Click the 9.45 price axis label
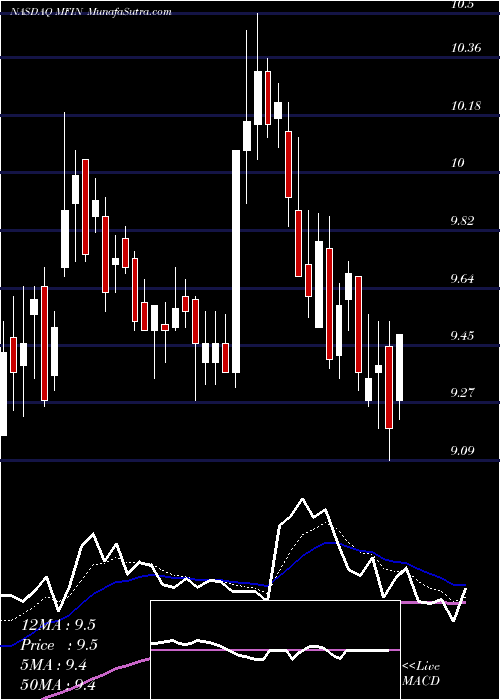Screen dimensions: 500x700 [462, 336]
